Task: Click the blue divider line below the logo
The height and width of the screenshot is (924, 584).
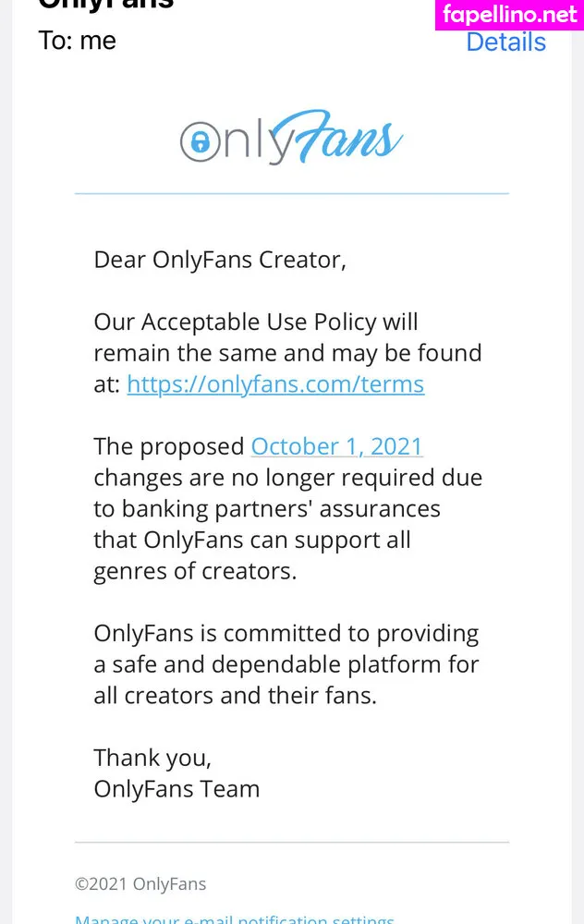Action: (x=292, y=193)
